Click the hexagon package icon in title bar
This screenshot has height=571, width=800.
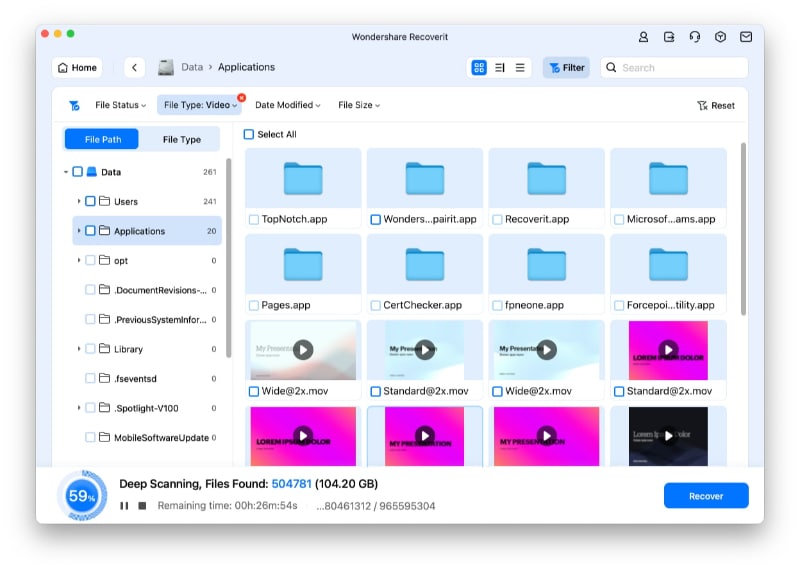720,37
